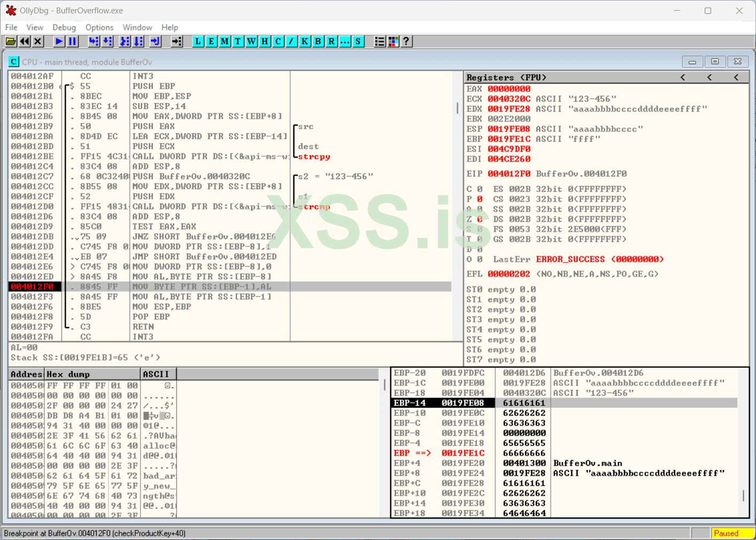Open the View menu
Screen dimensions: 756x540
click(35, 27)
